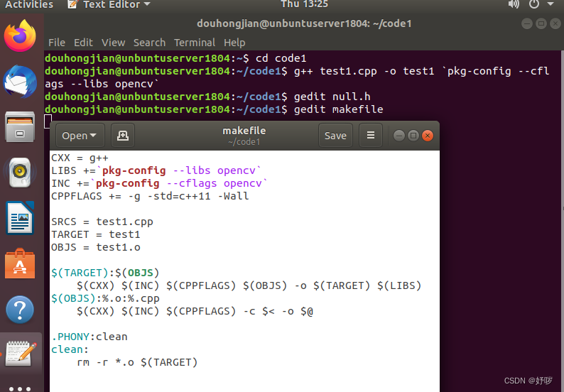
Task: Click the 'cd code1' terminal command
Action: click(x=281, y=58)
